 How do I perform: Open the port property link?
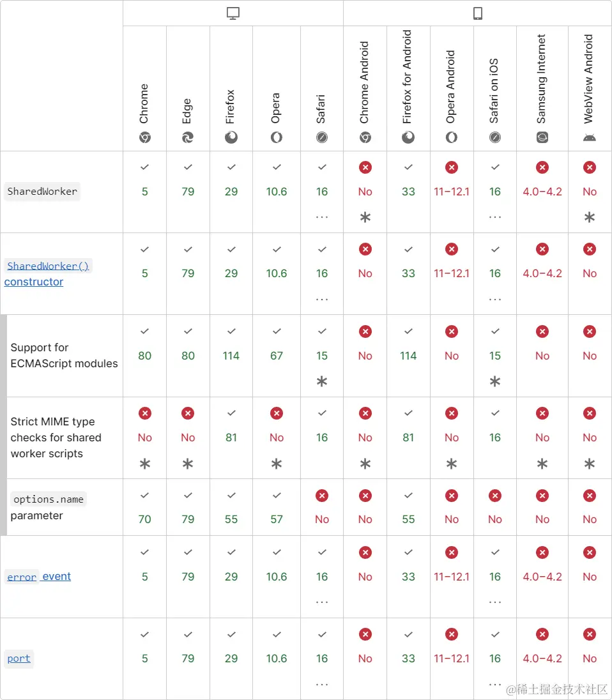(19, 658)
